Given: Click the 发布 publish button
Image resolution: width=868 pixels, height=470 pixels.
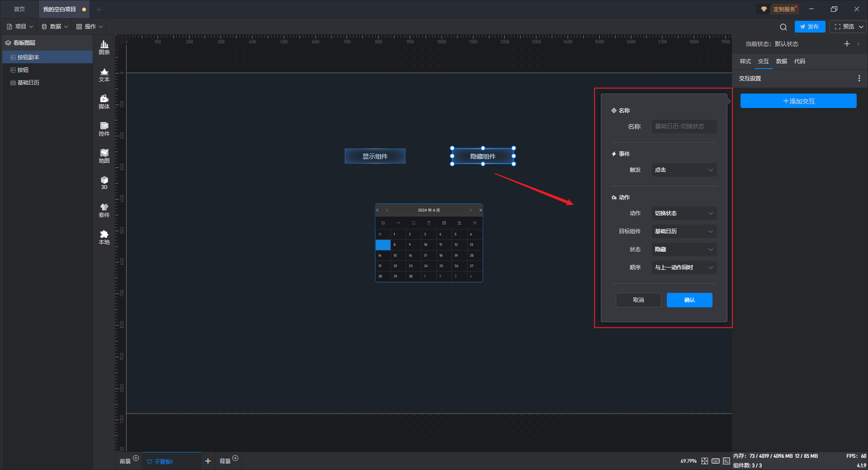Looking at the screenshot, I should (810, 27).
